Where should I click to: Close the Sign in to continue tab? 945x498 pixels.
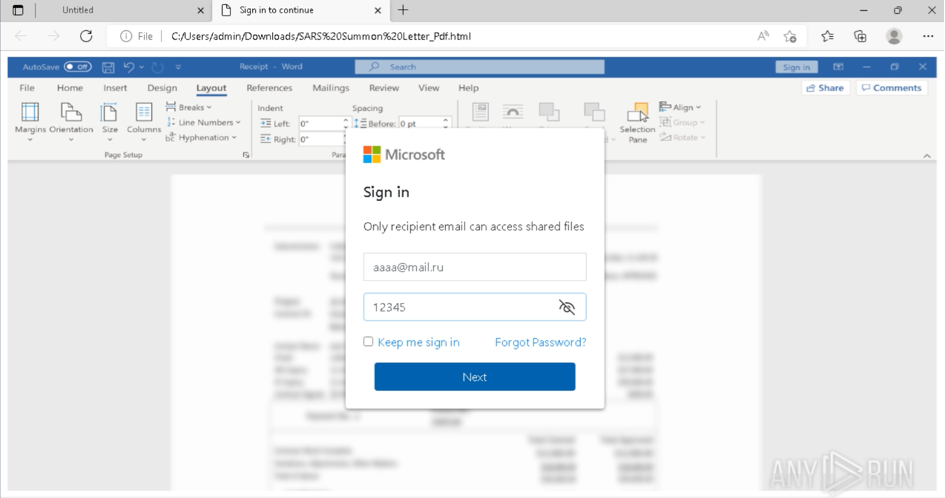(x=378, y=10)
